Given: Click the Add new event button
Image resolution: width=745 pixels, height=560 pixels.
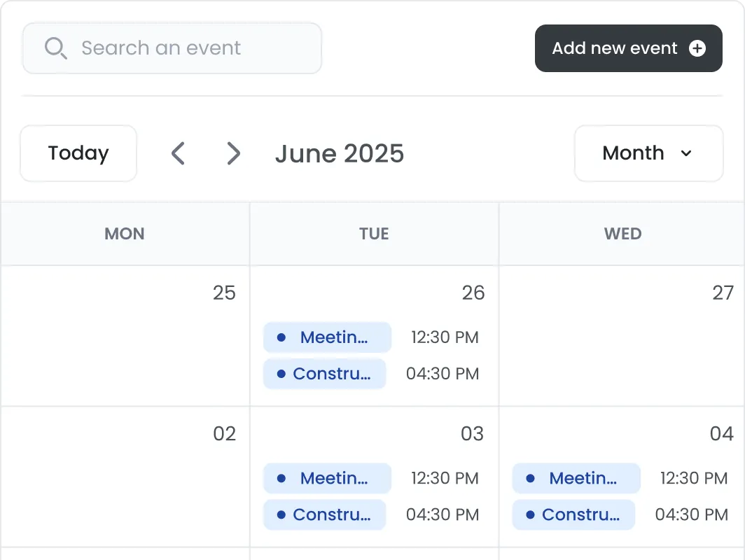Looking at the screenshot, I should pyautogui.click(x=616, y=48).
